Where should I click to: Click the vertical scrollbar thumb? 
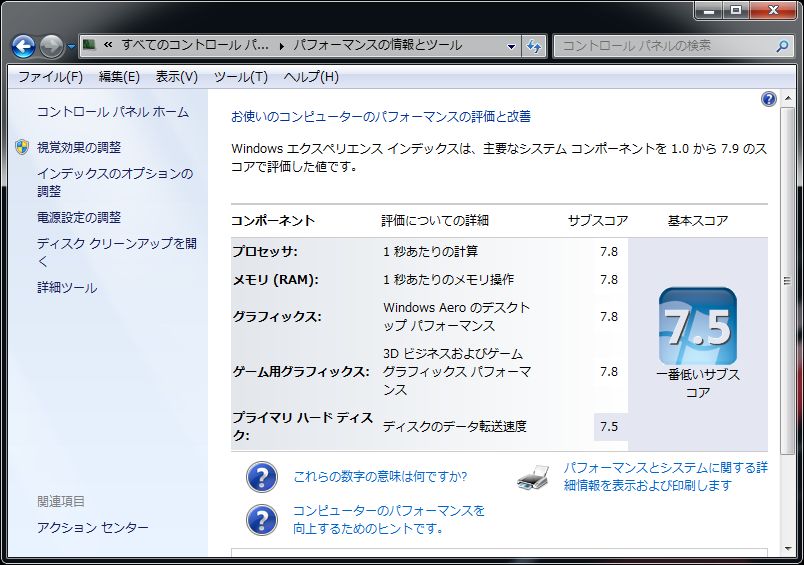click(788, 280)
